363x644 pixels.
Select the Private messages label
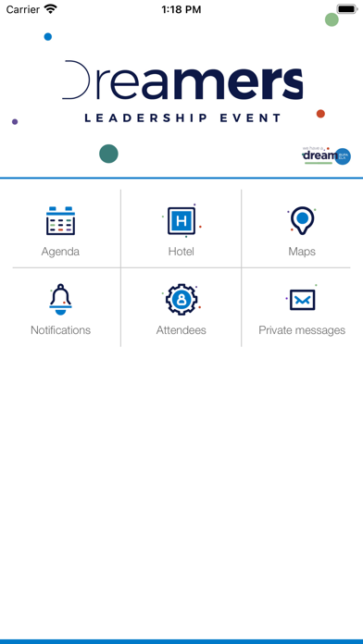302,329
